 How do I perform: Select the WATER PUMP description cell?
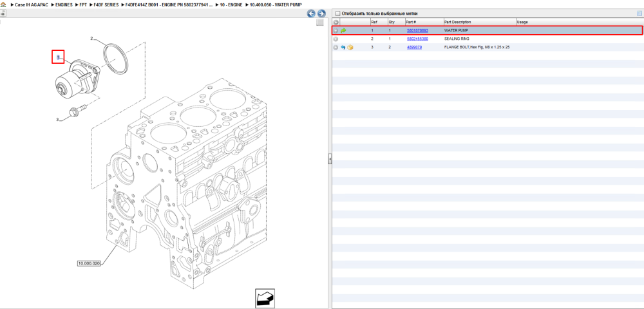point(456,30)
